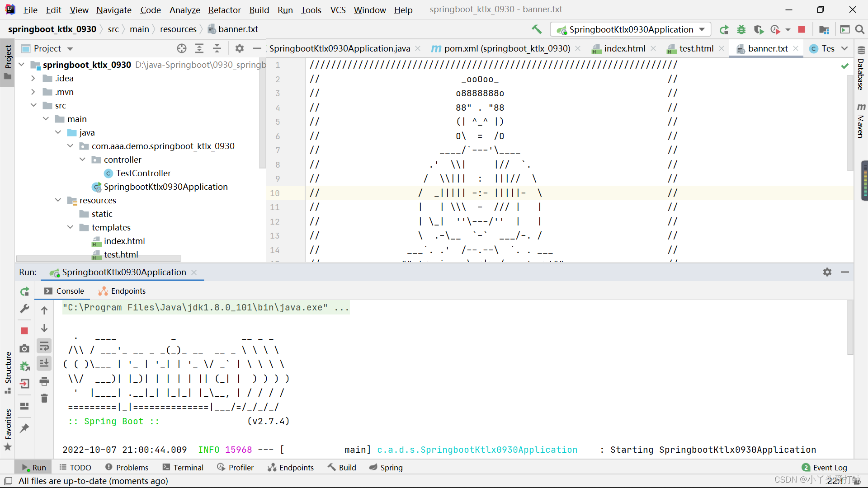This screenshot has height=488, width=868.
Task: Hide the Project panel
Action: (x=257, y=48)
